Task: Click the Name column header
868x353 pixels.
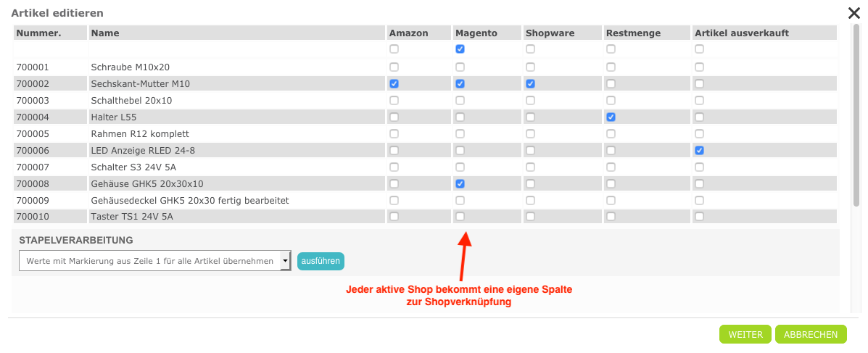Action: (x=105, y=33)
